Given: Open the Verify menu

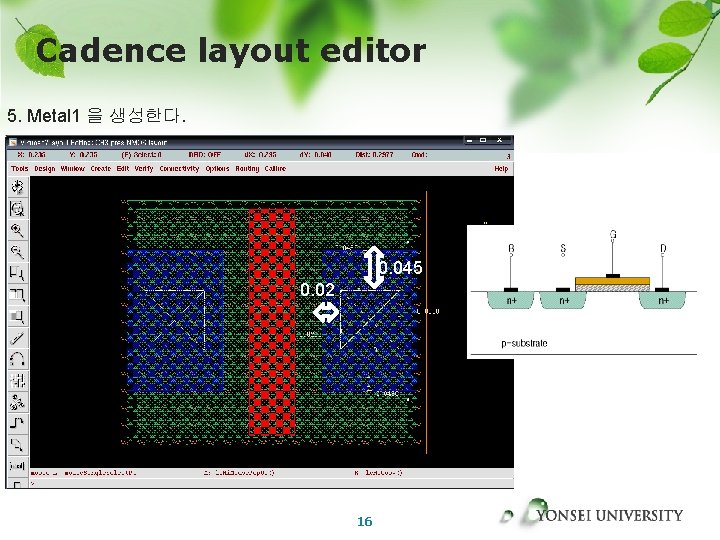Looking at the screenshot, I should point(144,169).
